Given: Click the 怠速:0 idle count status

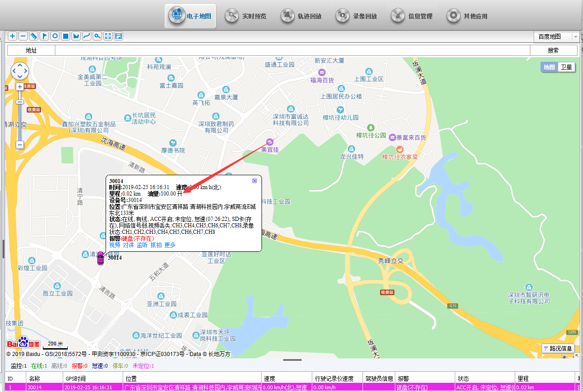Looking at the screenshot, I should point(100,366).
